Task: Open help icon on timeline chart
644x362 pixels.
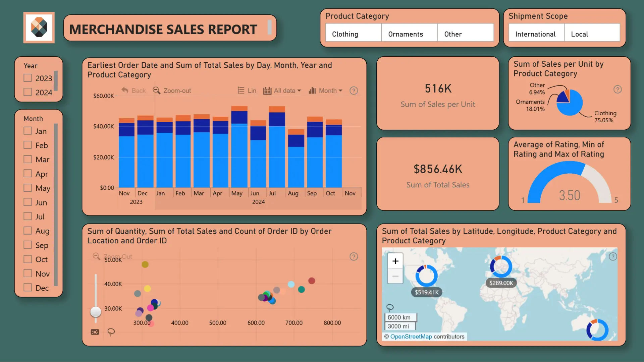Action: [x=354, y=90]
